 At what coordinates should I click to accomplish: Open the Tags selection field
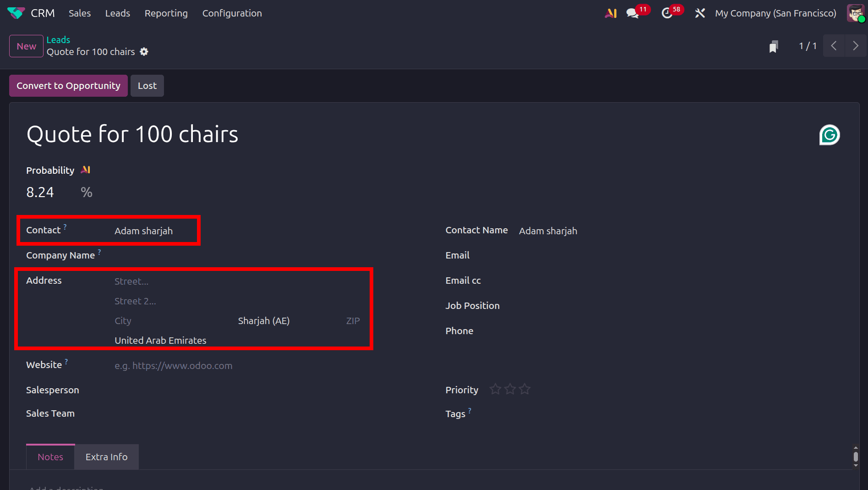(x=677, y=414)
